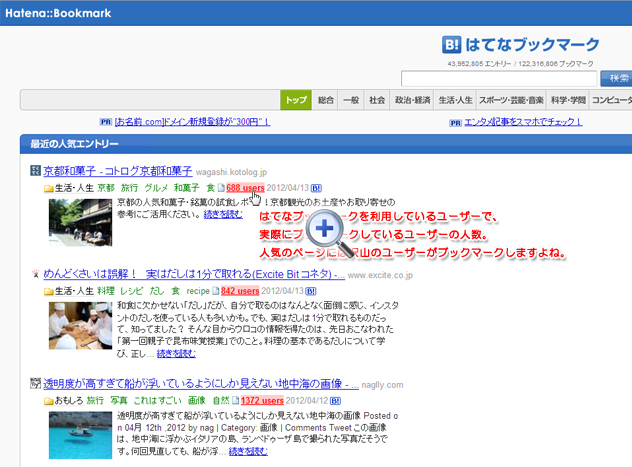Click the 画像 tag
This screenshot has height=467, width=632.
click(x=197, y=401)
